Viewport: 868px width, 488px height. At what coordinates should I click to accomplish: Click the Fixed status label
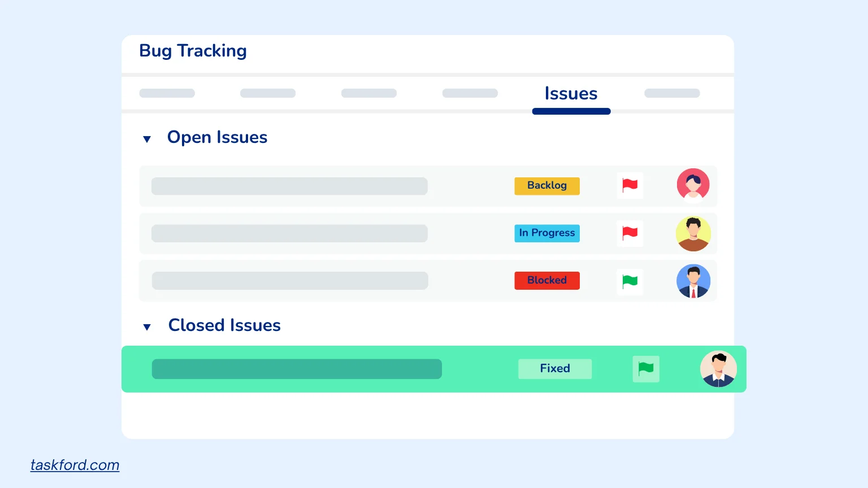(x=554, y=369)
